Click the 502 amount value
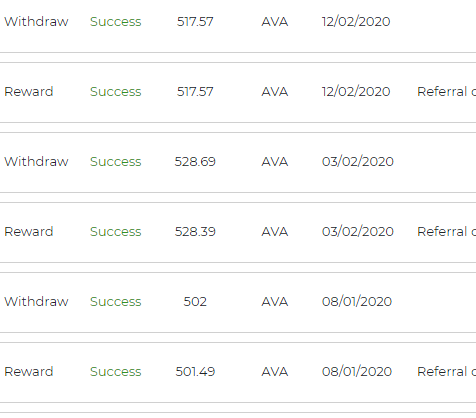This screenshot has height=418, width=476. 195,302
